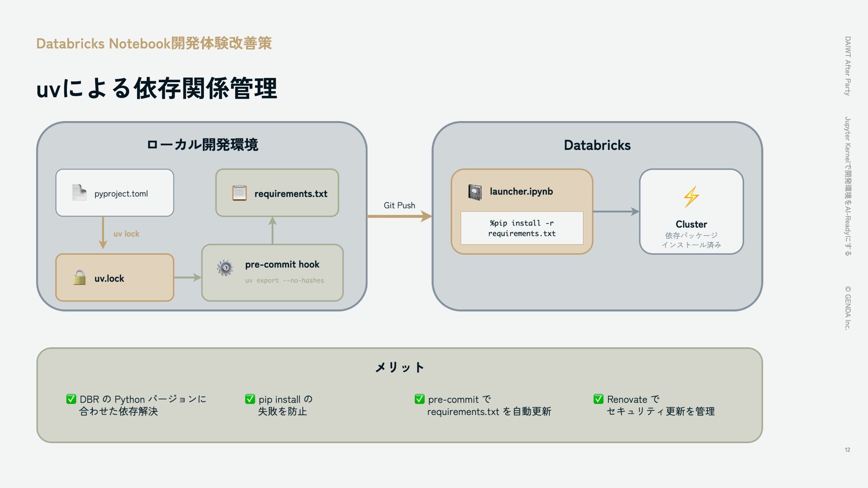Click the padlock icon beside uv.lock

[80, 277]
